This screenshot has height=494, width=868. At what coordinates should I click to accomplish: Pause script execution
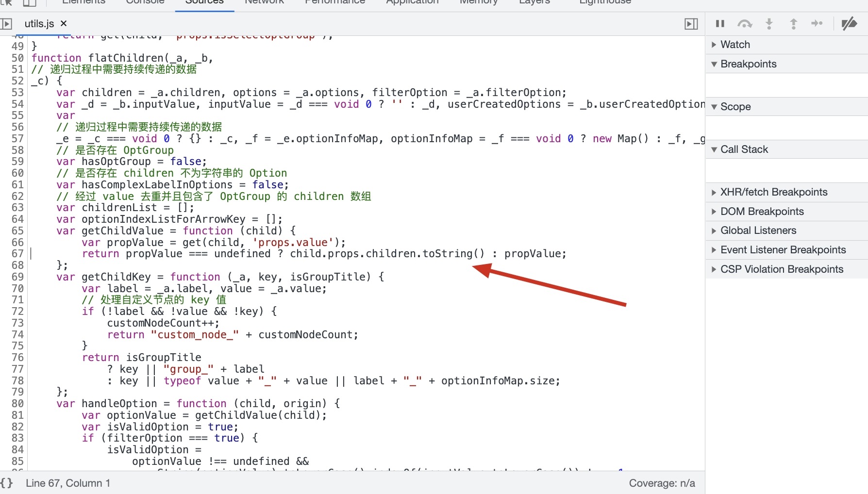click(x=720, y=23)
